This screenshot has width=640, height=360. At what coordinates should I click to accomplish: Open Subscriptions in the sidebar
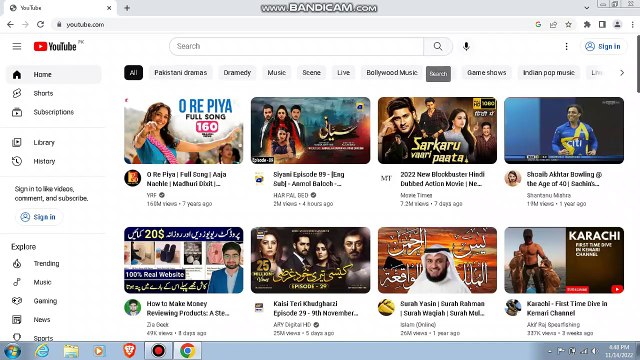tap(53, 112)
